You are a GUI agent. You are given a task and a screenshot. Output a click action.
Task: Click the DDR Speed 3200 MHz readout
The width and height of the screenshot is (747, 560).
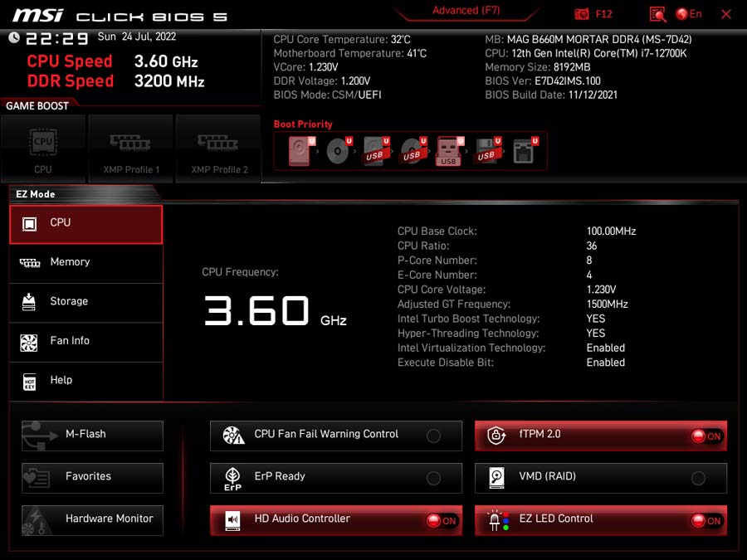(115, 81)
